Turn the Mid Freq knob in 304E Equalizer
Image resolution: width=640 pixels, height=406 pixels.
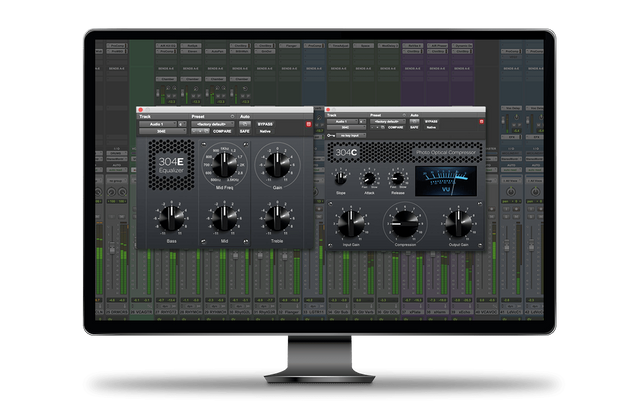[224, 164]
